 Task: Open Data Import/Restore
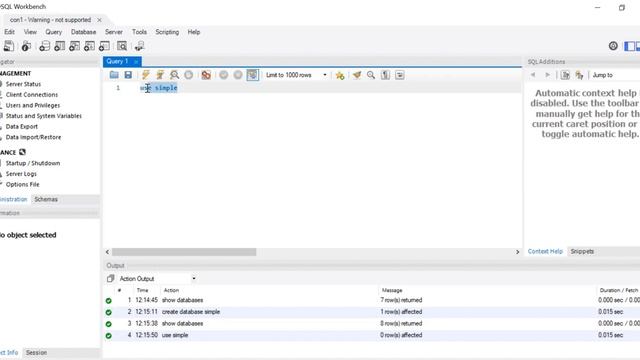click(x=33, y=137)
